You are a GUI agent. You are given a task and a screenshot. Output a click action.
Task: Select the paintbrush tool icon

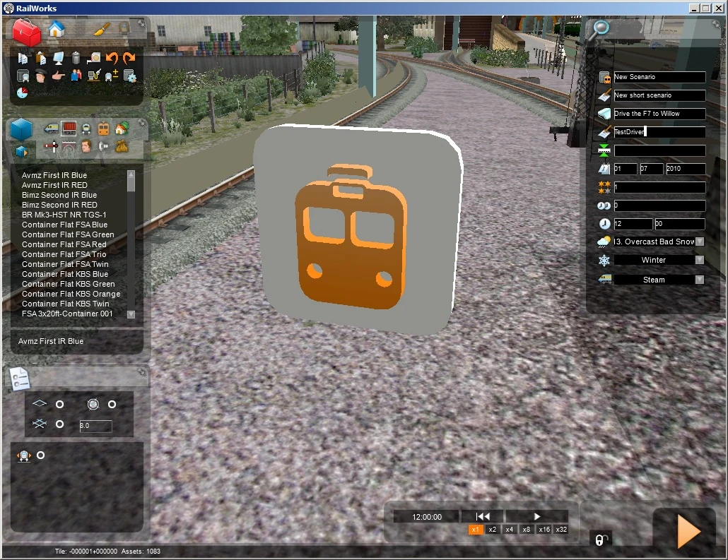pos(102,29)
